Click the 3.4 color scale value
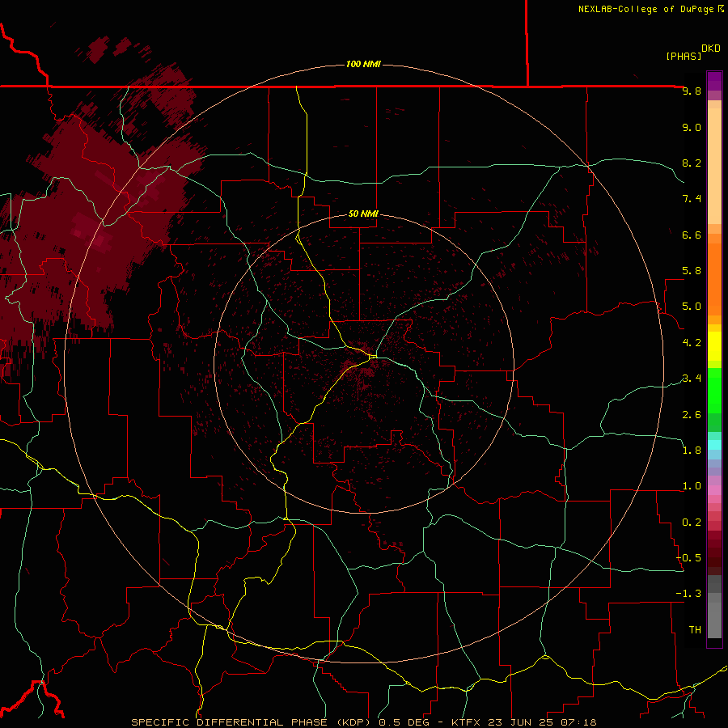This screenshot has width=728, height=728. coord(692,379)
